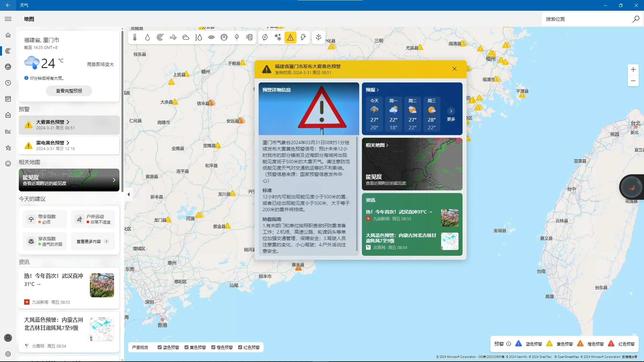Select the winter snow map layer

[278, 37]
